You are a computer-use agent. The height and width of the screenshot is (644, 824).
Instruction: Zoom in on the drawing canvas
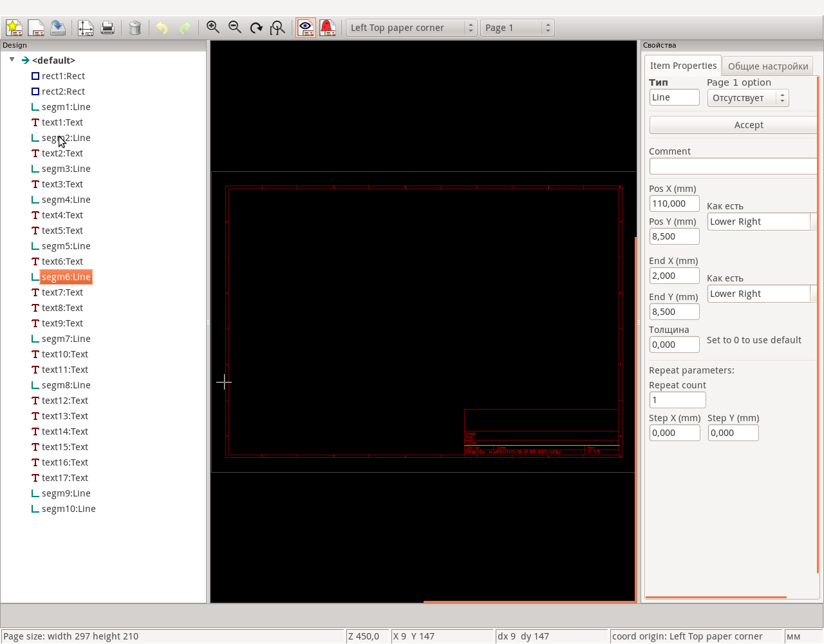pos(212,27)
